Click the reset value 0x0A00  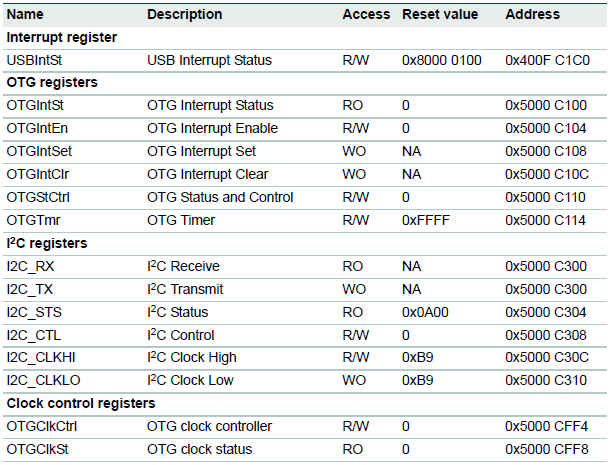(426, 311)
